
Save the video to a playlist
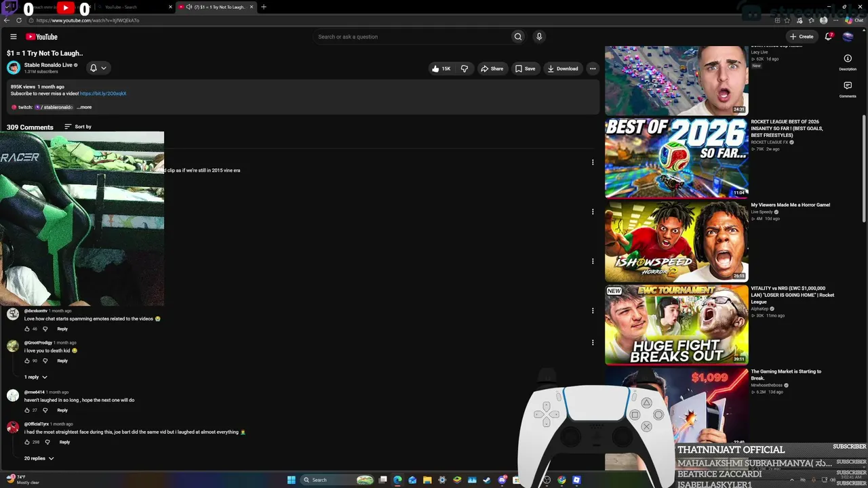click(525, 68)
